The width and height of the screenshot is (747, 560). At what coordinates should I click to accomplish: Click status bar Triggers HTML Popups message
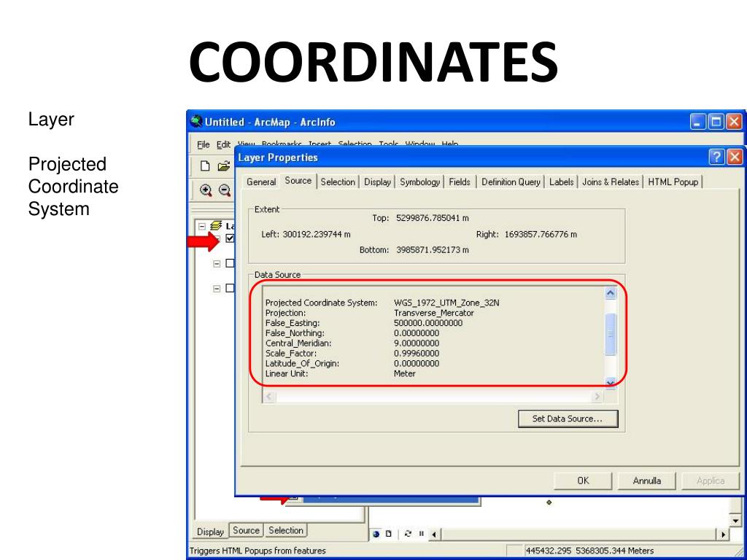click(x=258, y=551)
